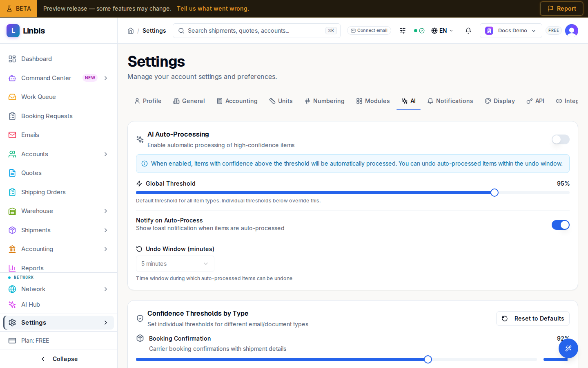Disable Notify on Auto-Process toggle
The width and height of the screenshot is (588, 368).
pyautogui.click(x=560, y=225)
